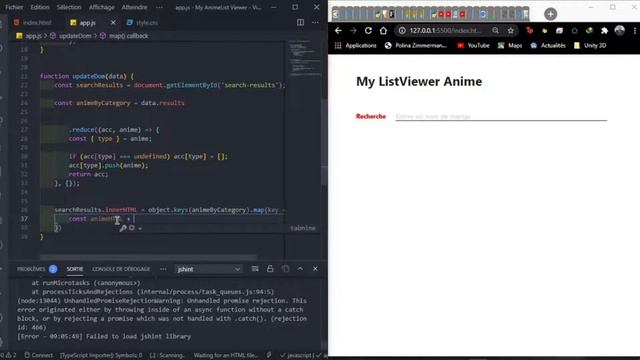
Task: Open the Maps bookmark
Action: pyautogui.click(x=510, y=46)
